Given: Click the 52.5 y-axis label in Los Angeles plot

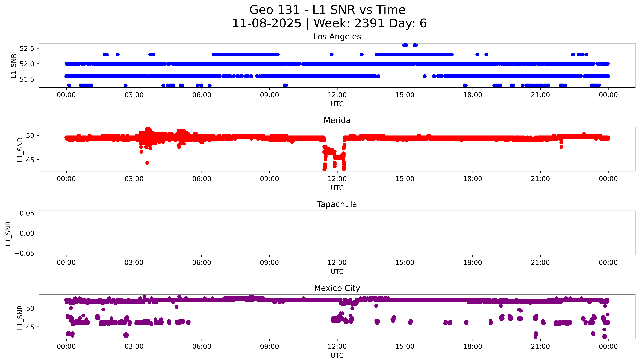Looking at the screenshot, I should (27, 48).
